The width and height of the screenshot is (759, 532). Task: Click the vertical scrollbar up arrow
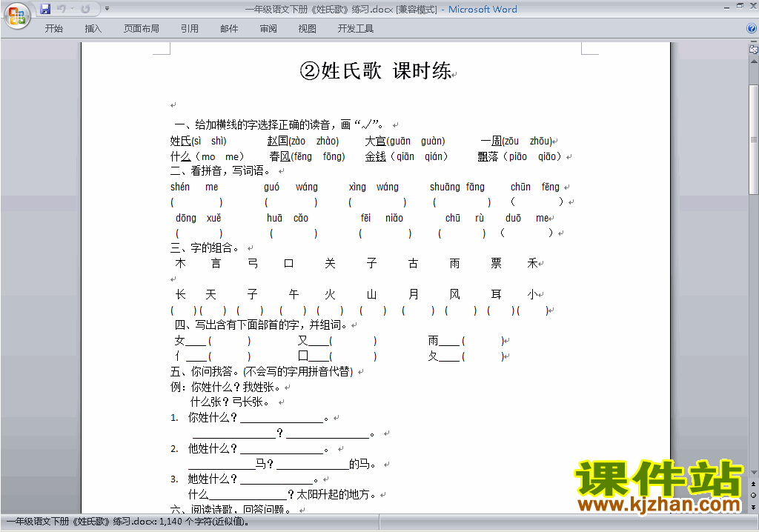[753, 61]
